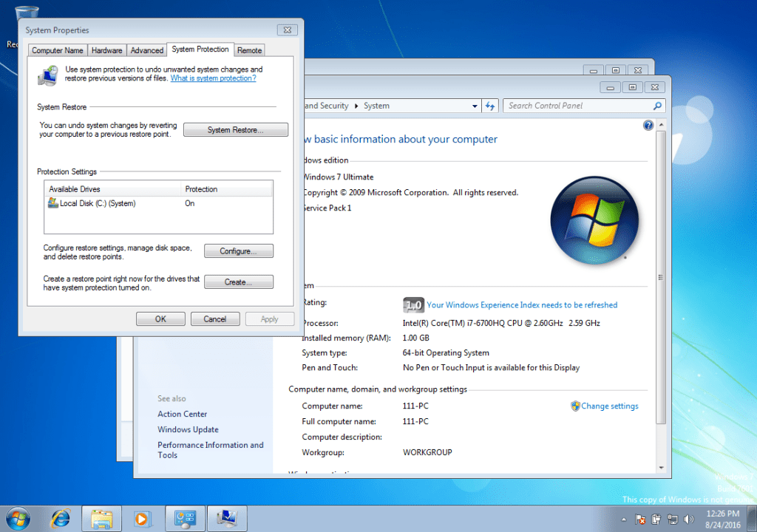Click the '1.00 GB' installed memory value
757x532 pixels.
[x=415, y=338]
